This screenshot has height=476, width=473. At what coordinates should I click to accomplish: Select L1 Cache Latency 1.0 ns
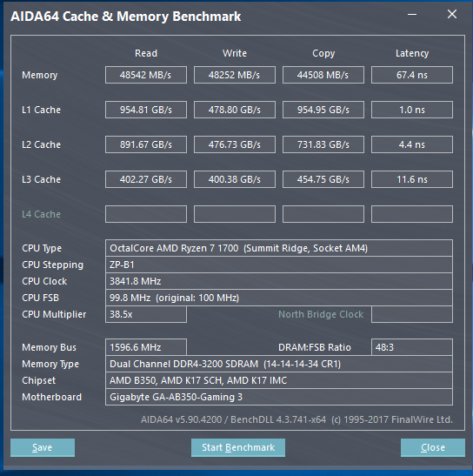[x=412, y=110]
